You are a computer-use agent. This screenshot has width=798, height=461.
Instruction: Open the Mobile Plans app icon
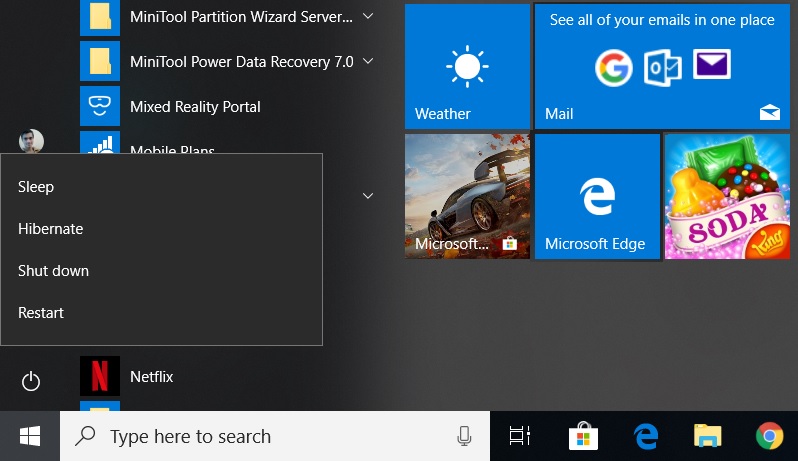point(100,142)
